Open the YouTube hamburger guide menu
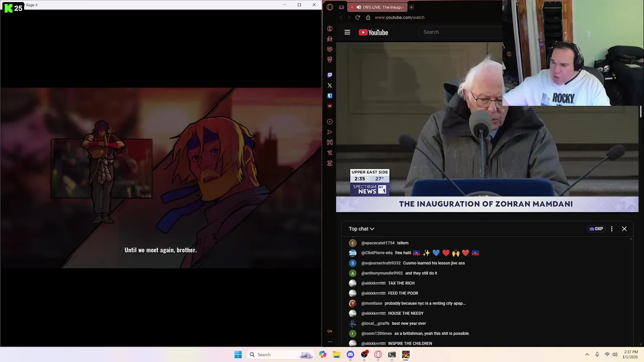Image resolution: width=644 pixels, height=362 pixels. 347,32
